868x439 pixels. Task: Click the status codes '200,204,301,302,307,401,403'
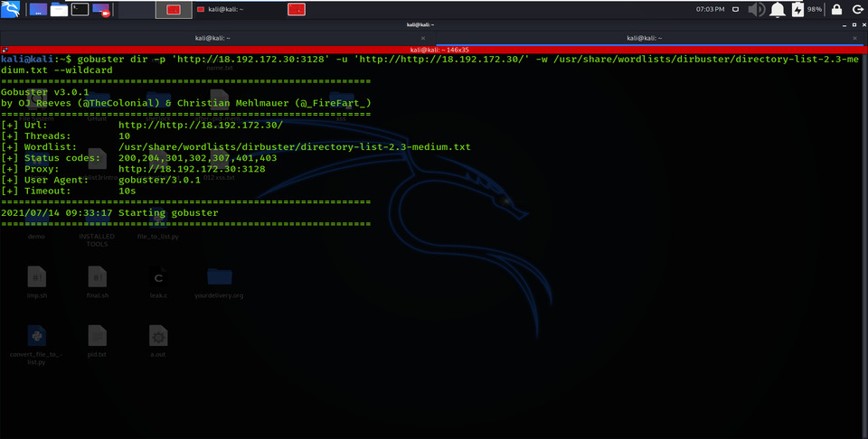point(198,158)
